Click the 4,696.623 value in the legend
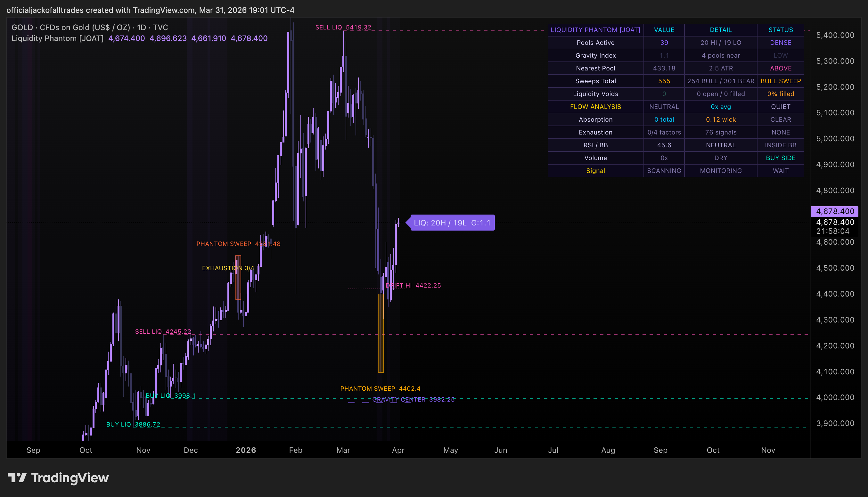The image size is (868, 497). [x=168, y=38]
